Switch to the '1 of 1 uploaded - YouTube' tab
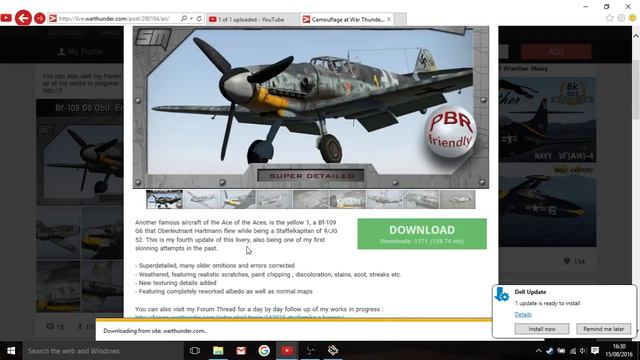640x360 pixels. click(x=252, y=19)
